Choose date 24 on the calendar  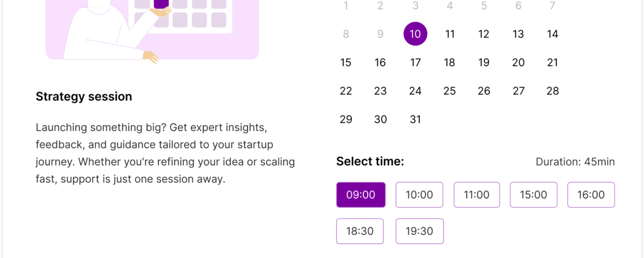pyautogui.click(x=415, y=91)
